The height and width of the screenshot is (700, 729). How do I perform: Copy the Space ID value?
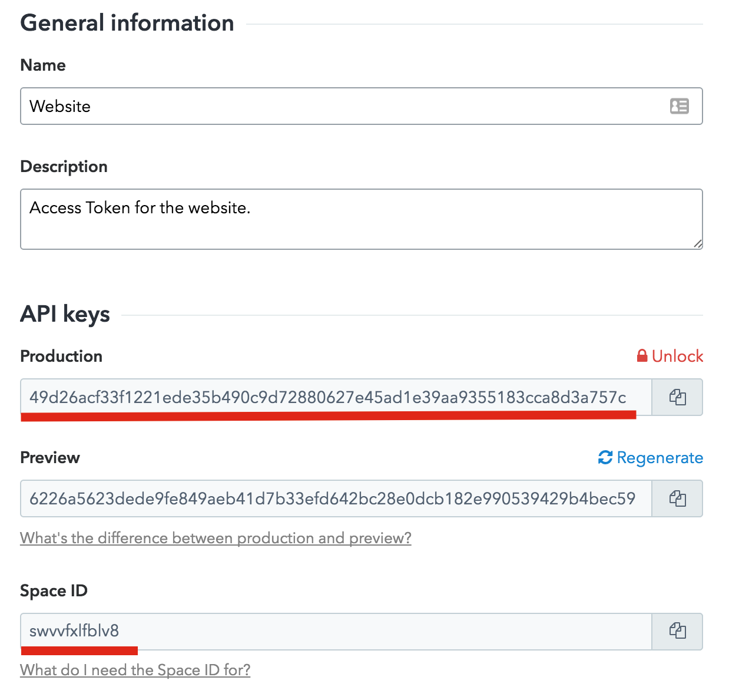coord(677,631)
